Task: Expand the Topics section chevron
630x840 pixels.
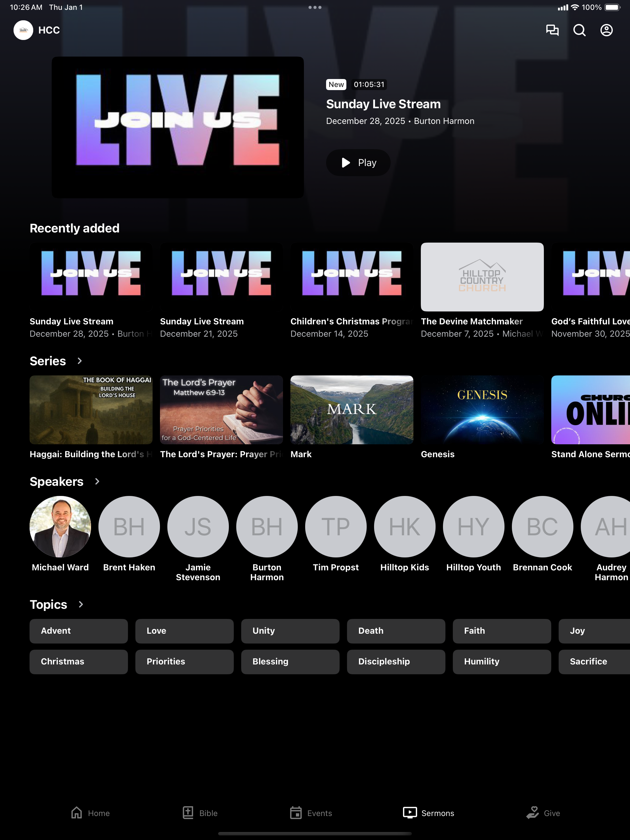Action: [81, 604]
